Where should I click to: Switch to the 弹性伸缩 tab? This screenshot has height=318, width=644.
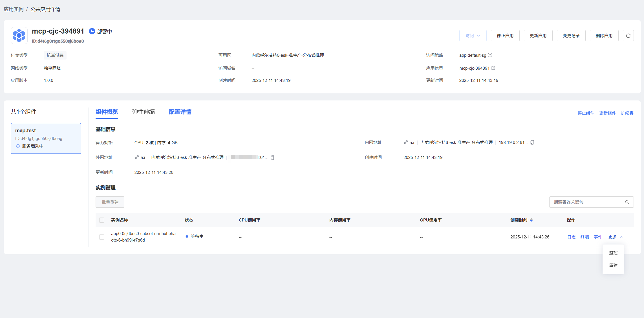point(143,112)
